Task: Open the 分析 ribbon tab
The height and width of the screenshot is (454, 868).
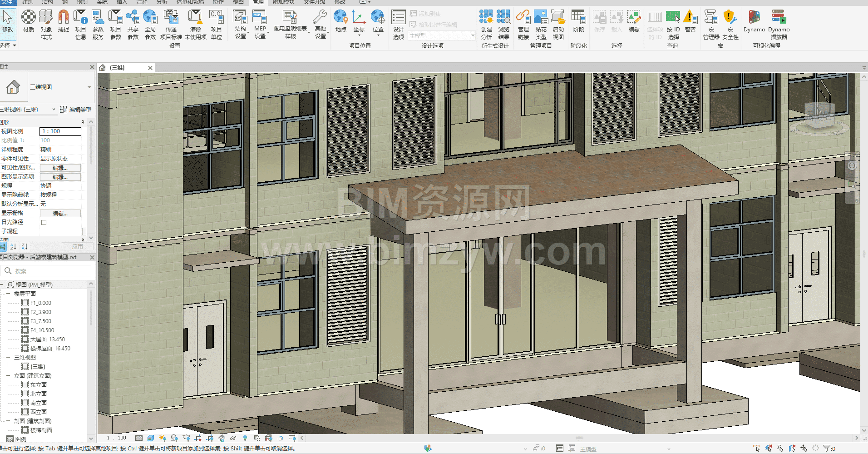Action: pos(162,2)
